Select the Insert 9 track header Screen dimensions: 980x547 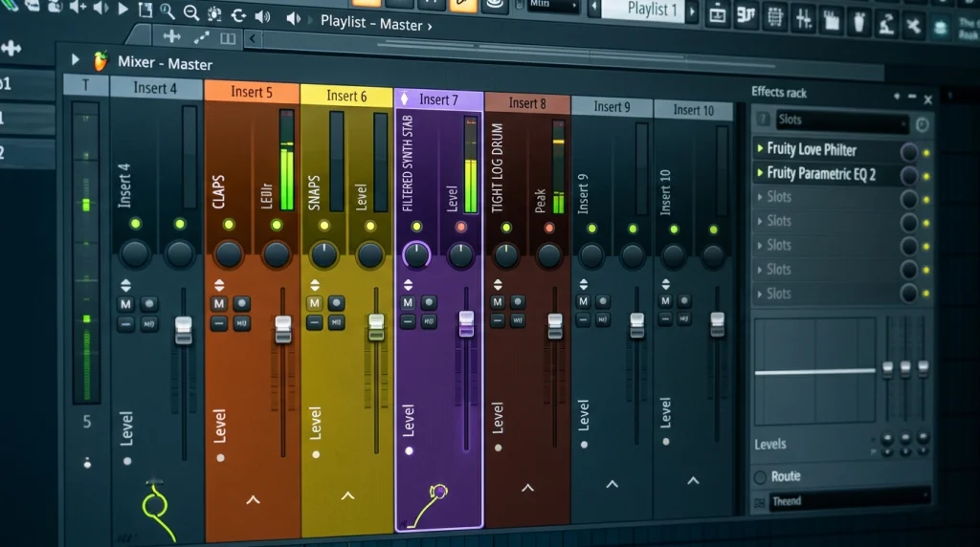612,107
